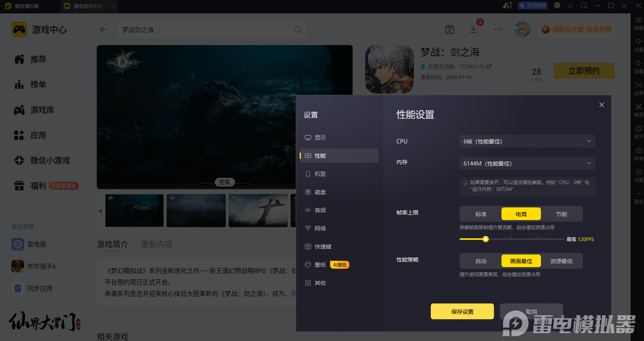
Task: Set performance strategy to 自动
Action: (481, 261)
